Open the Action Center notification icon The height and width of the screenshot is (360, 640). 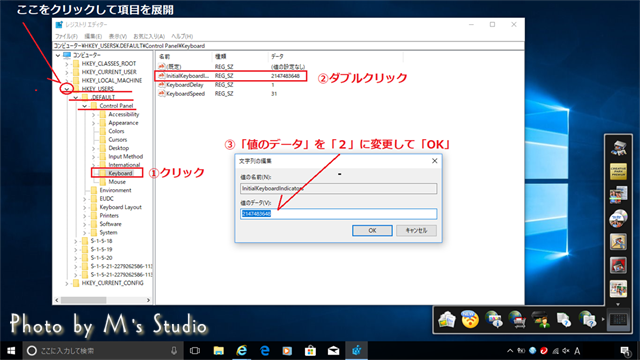(x=625, y=351)
